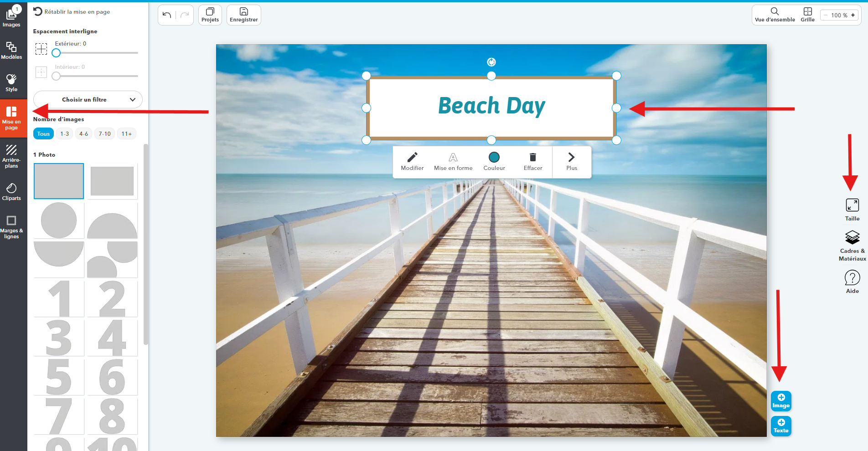Viewport: 868px width, 451px height.
Task: Choose the top half-circle photo layout
Action: (112, 220)
